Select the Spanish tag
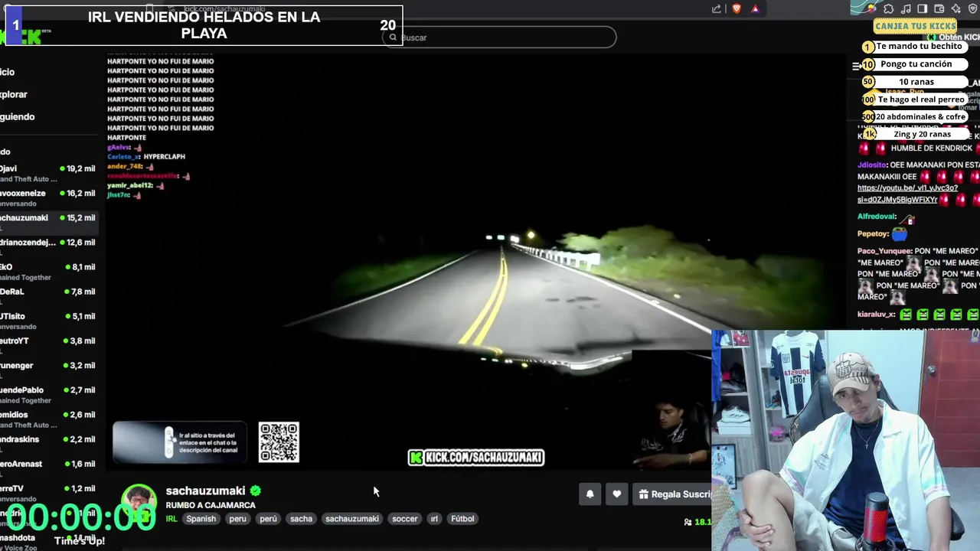 tap(201, 518)
